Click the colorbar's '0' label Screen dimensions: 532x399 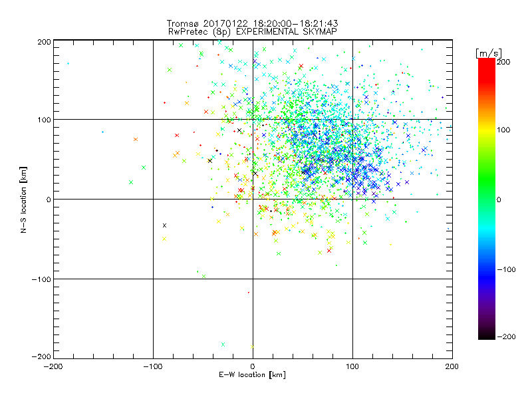[x=499, y=199]
